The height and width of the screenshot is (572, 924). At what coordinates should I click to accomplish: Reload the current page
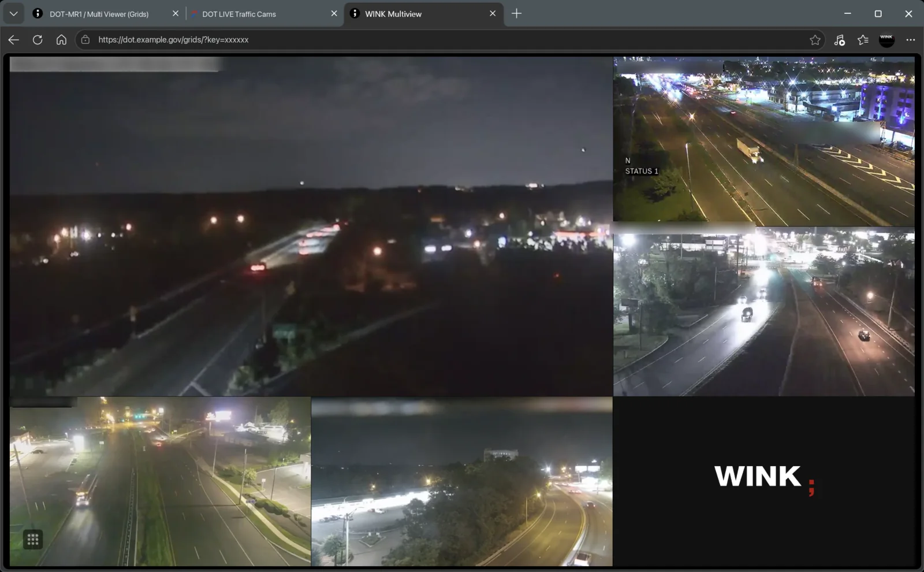[x=38, y=40]
